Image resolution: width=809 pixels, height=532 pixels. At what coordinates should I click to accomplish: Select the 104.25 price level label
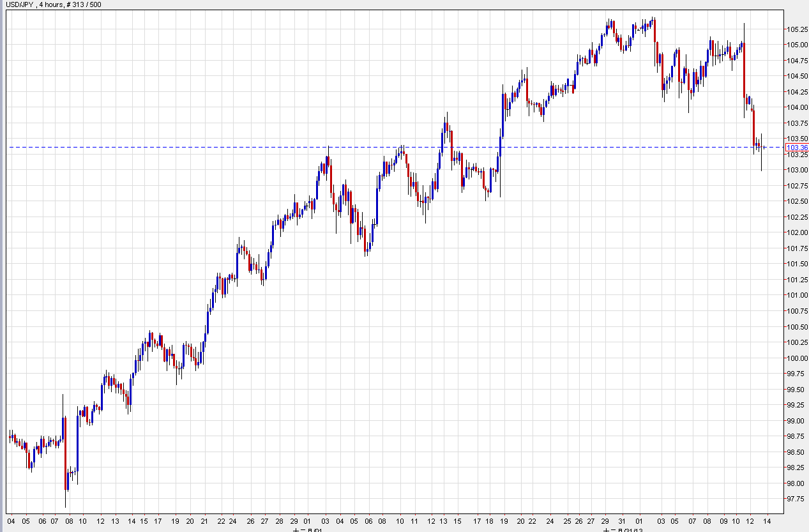[x=797, y=92]
